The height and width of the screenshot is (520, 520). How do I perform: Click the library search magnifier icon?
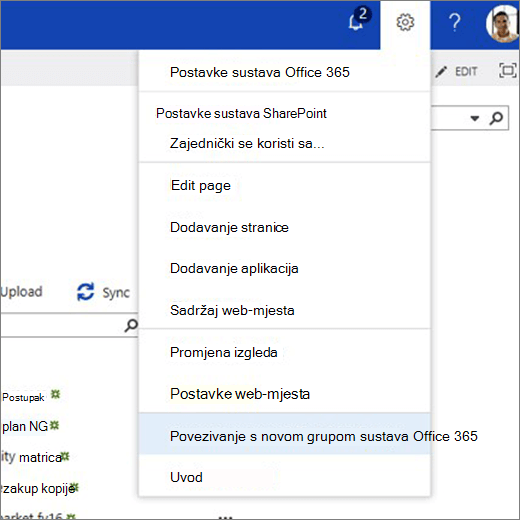(x=131, y=325)
